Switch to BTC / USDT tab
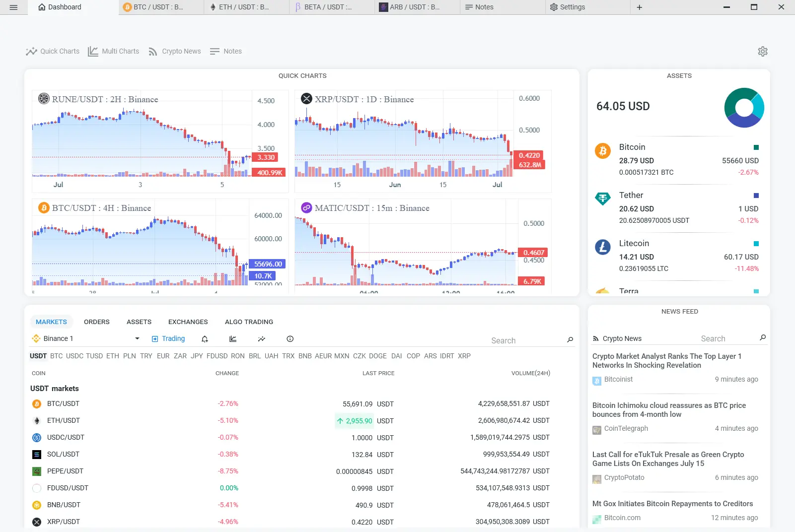 pyautogui.click(x=161, y=7)
